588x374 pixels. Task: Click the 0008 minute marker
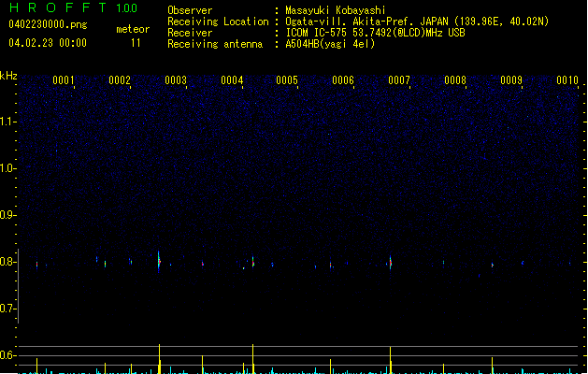(455, 80)
